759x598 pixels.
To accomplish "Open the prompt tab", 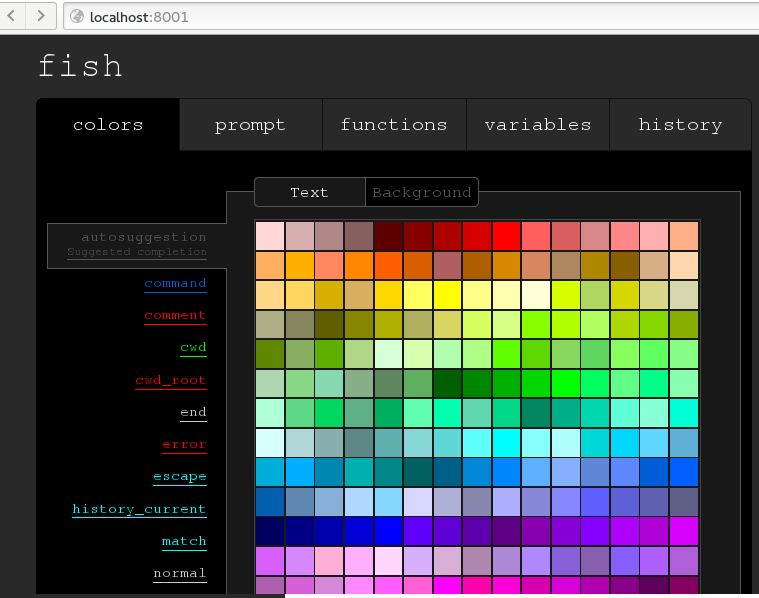I will click(x=250, y=125).
